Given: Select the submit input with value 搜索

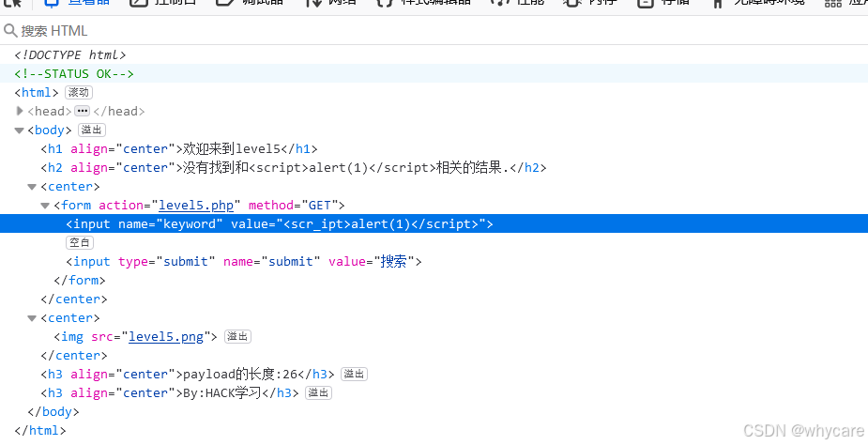Looking at the screenshot, I should pyautogui.click(x=244, y=262).
